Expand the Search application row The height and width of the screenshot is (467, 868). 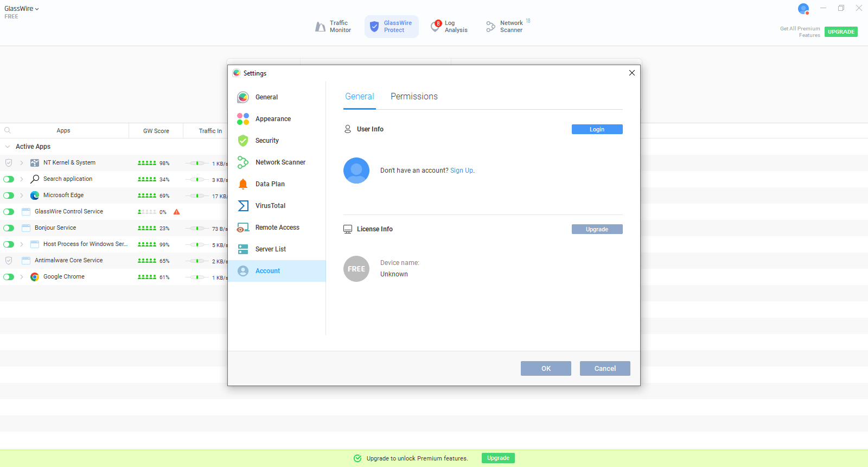(22, 179)
